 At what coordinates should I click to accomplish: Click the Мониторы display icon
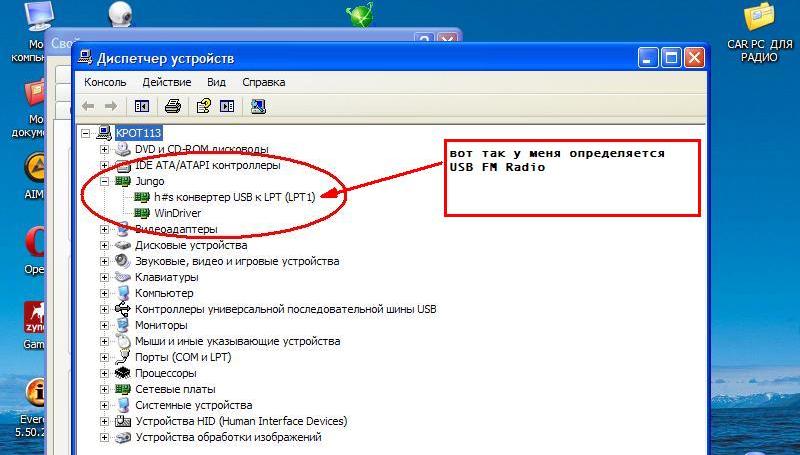(123, 325)
